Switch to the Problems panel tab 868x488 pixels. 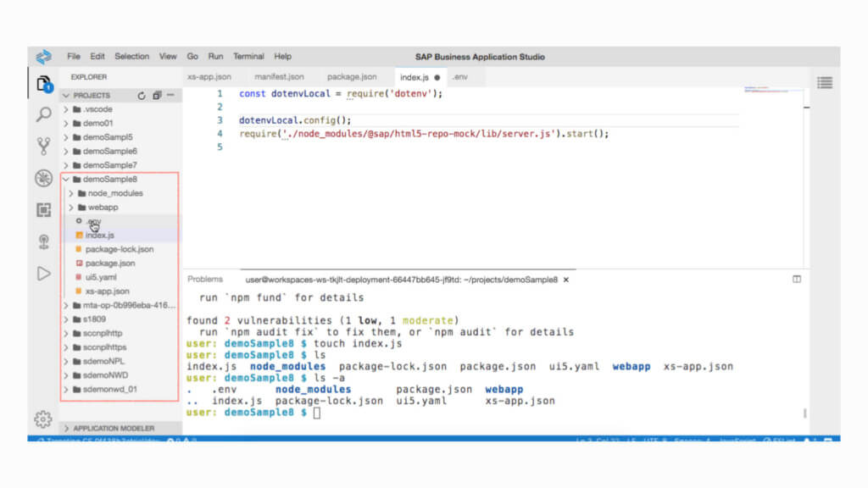(205, 279)
